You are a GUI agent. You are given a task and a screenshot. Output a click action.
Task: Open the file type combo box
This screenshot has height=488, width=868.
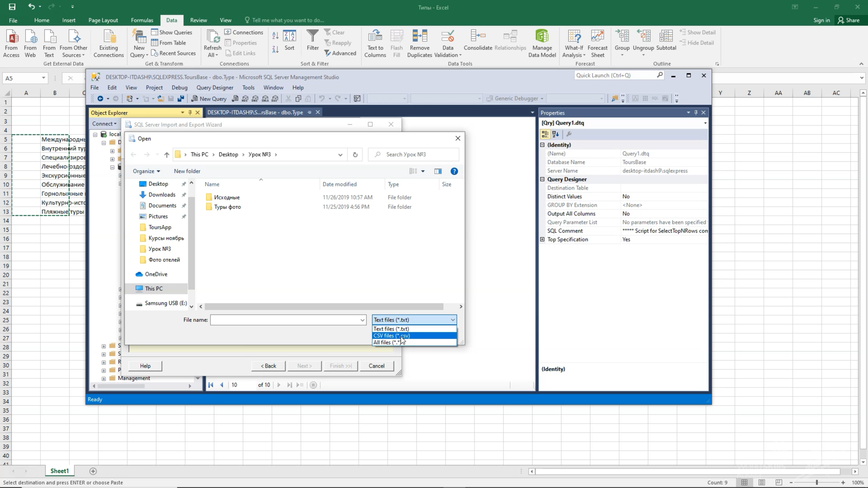pyautogui.click(x=414, y=320)
